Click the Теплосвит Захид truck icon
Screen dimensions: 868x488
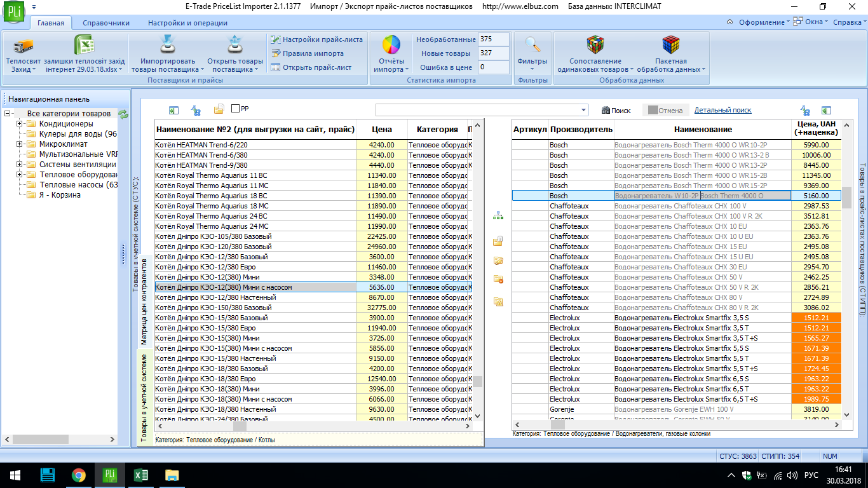tap(24, 46)
